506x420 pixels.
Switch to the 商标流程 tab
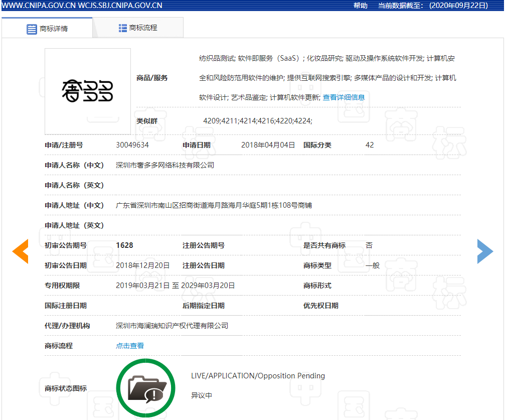(138, 28)
